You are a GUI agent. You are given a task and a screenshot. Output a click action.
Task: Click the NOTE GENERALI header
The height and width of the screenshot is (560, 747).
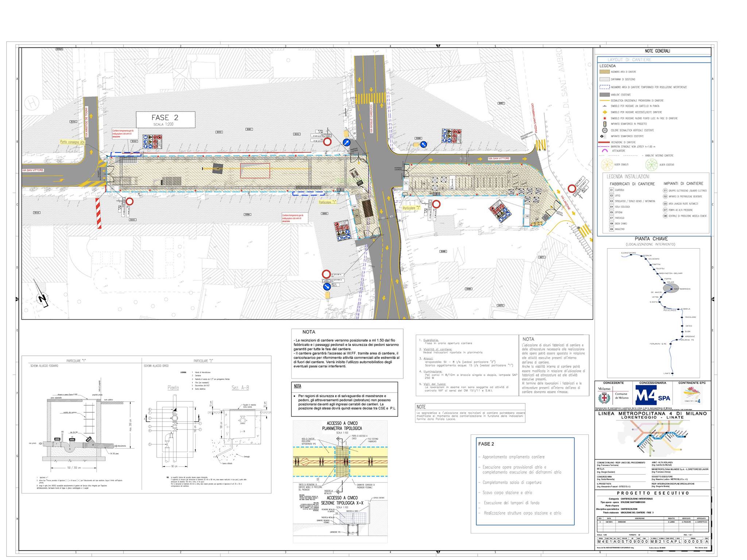pyautogui.click(x=657, y=51)
